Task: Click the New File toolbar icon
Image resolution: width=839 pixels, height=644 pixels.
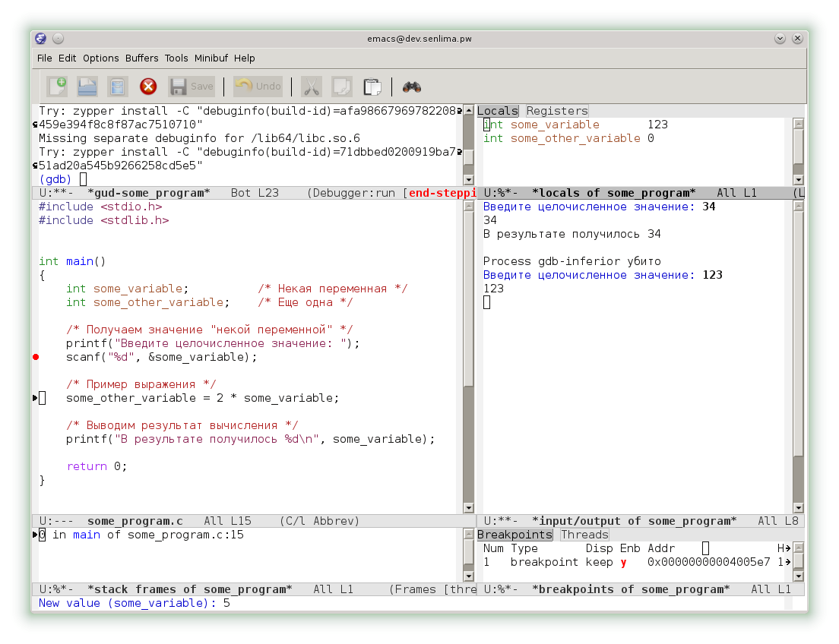Action: 57,87
